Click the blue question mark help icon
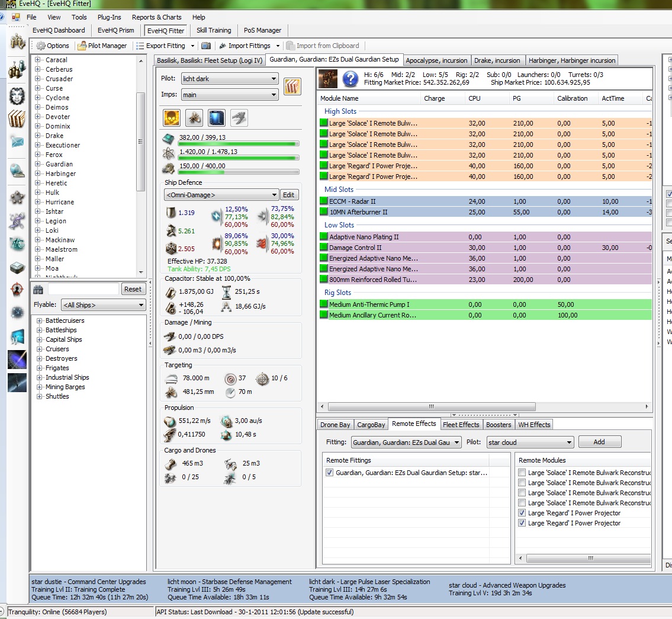Image resolution: width=672 pixels, height=619 pixels. 350,79
